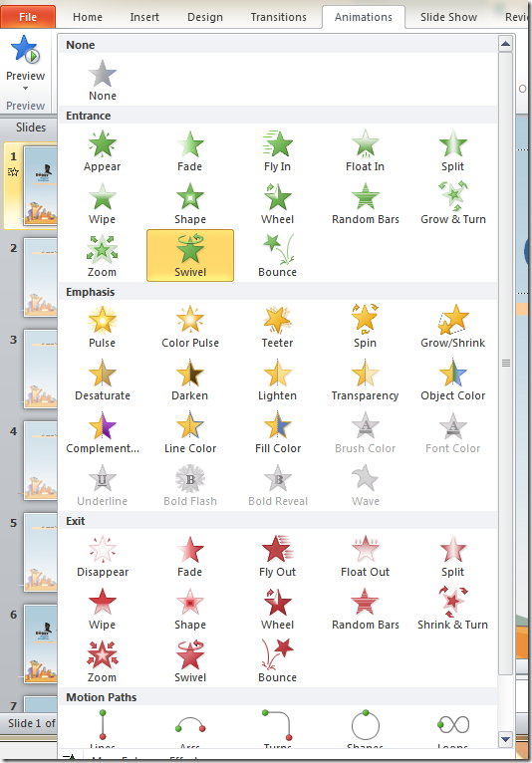Select the Turns motion path

point(277,727)
